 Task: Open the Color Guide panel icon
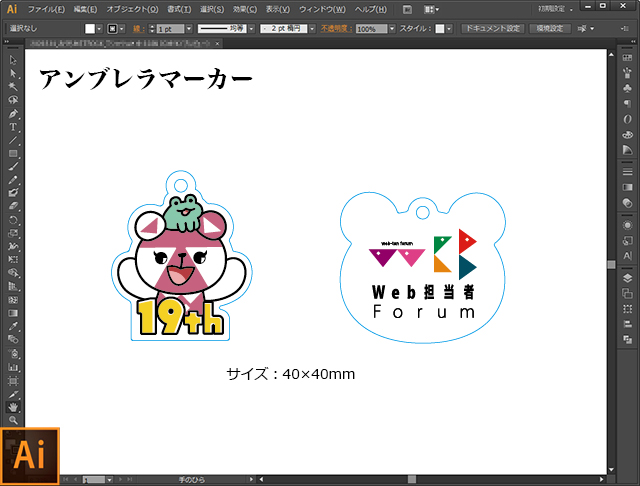(627, 150)
